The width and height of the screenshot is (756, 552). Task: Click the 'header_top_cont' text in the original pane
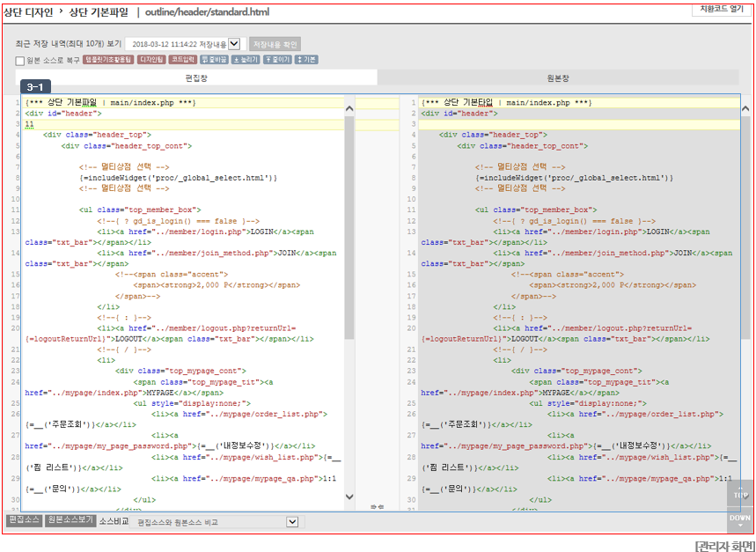(547, 146)
